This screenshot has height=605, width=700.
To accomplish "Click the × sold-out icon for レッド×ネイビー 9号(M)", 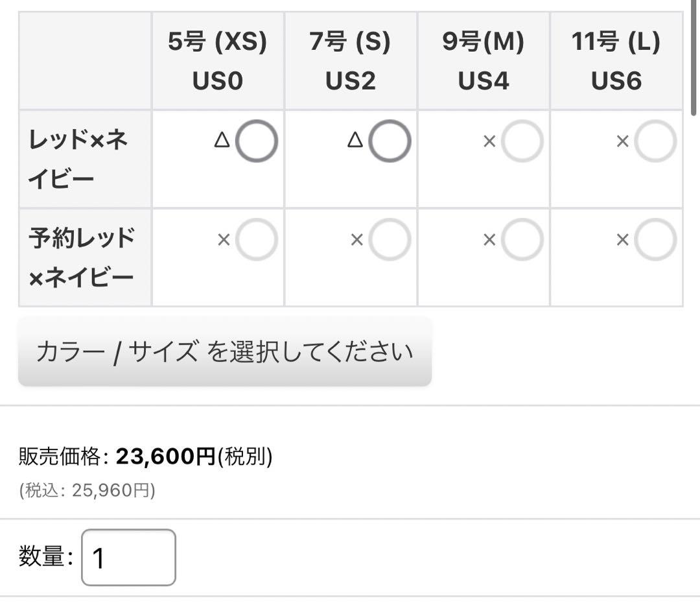I will coord(489,141).
